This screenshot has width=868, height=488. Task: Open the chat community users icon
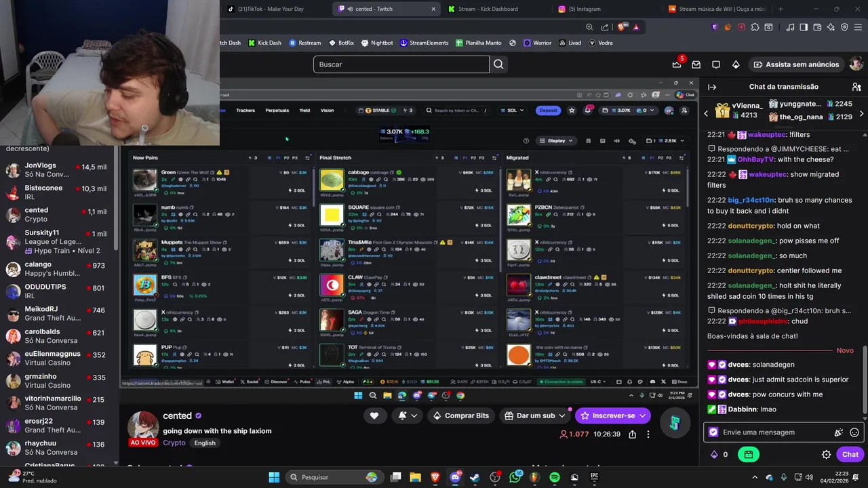tap(856, 87)
